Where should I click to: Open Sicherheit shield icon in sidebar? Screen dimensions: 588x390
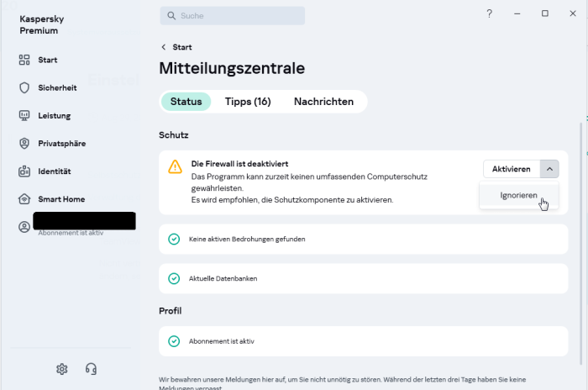24,88
